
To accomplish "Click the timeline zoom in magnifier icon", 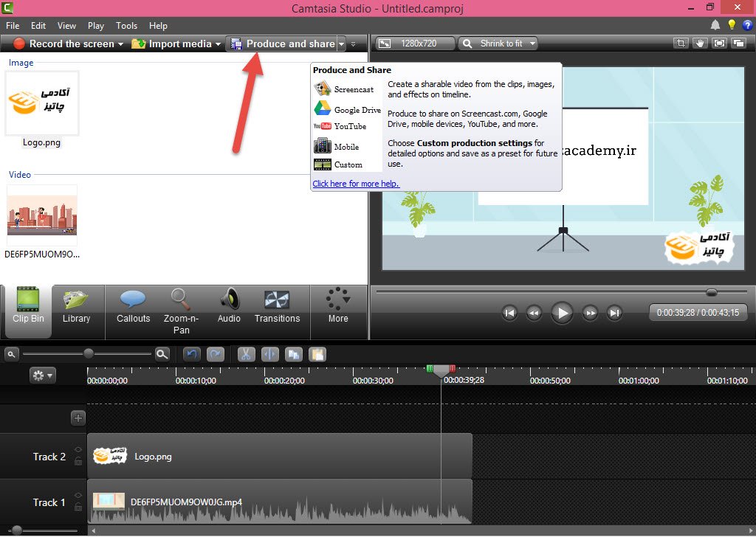I will tap(162, 355).
